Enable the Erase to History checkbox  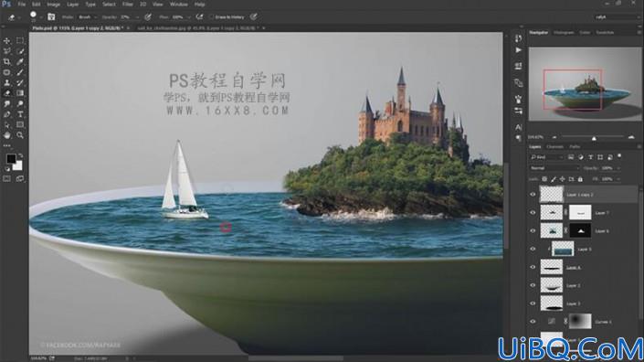pyautogui.click(x=212, y=17)
